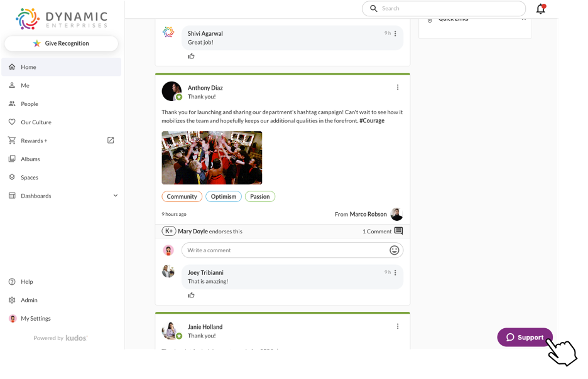Open the People section
588x379 pixels.
pos(61,104)
